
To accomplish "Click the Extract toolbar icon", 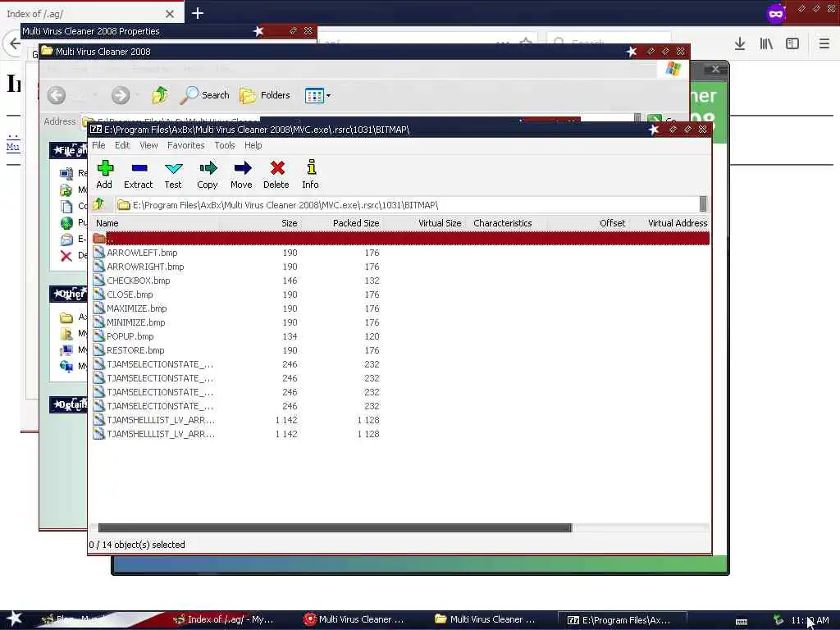I will click(x=139, y=175).
